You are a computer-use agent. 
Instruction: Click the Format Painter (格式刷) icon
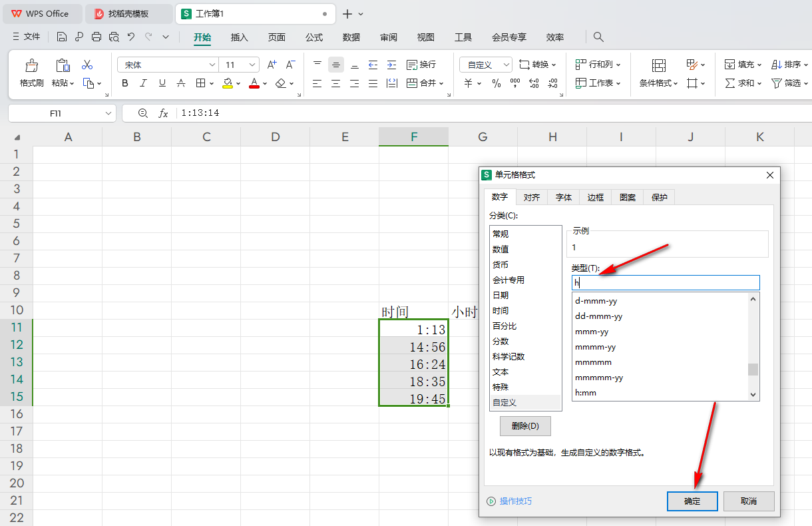pos(31,65)
